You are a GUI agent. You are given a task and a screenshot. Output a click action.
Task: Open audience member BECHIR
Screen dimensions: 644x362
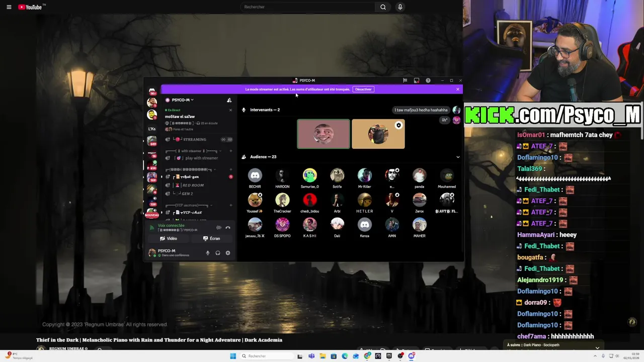[x=255, y=178]
